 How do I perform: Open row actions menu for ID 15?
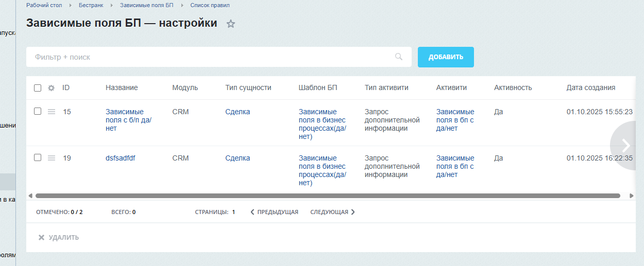[52, 112]
